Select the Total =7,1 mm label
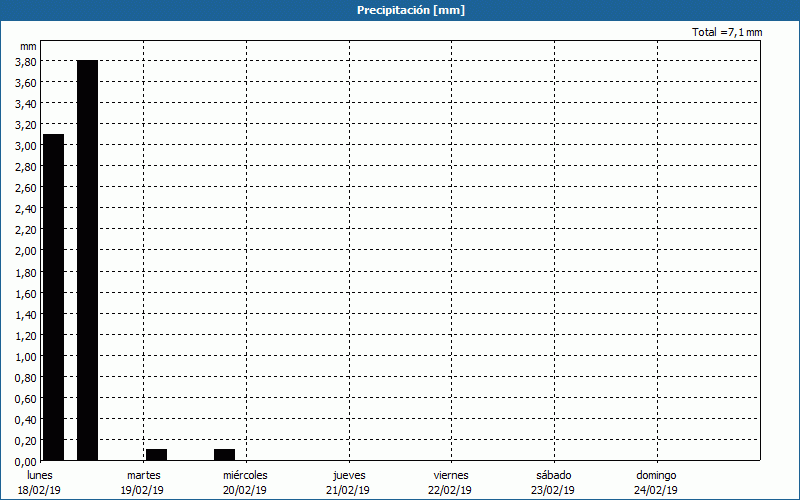 (x=727, y=32)
